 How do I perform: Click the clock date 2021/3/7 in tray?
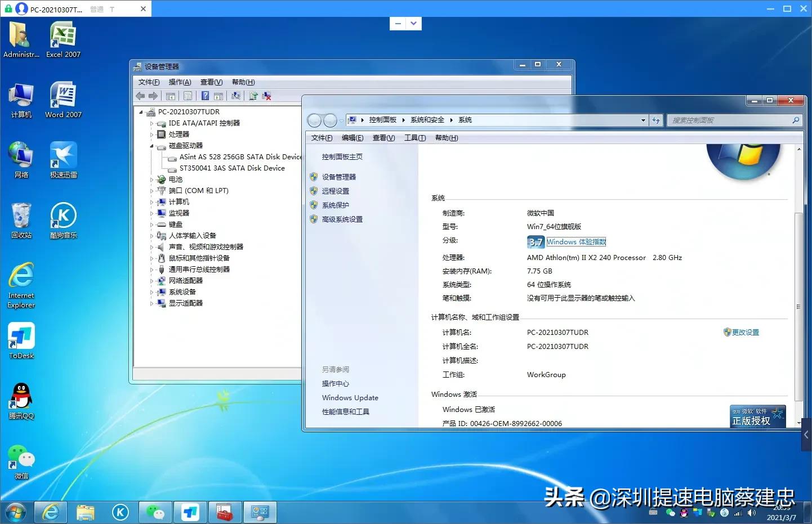click(782, 517)
